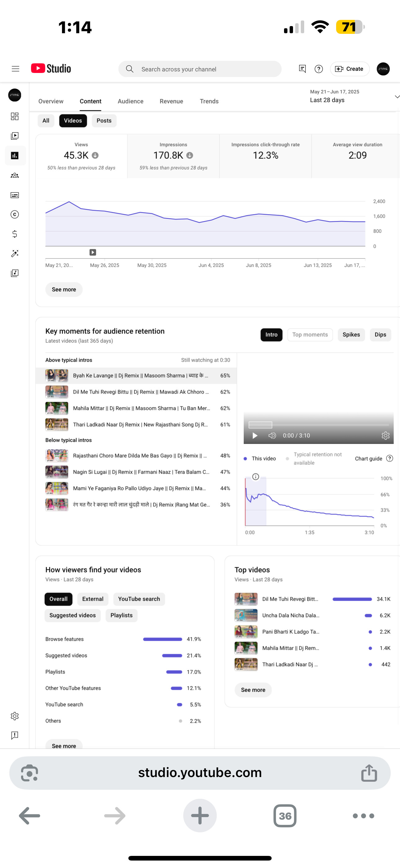Open Customization in the sidebar
Image resolution: width=400 pixels, height=868 pixels.
coord(15,253)
